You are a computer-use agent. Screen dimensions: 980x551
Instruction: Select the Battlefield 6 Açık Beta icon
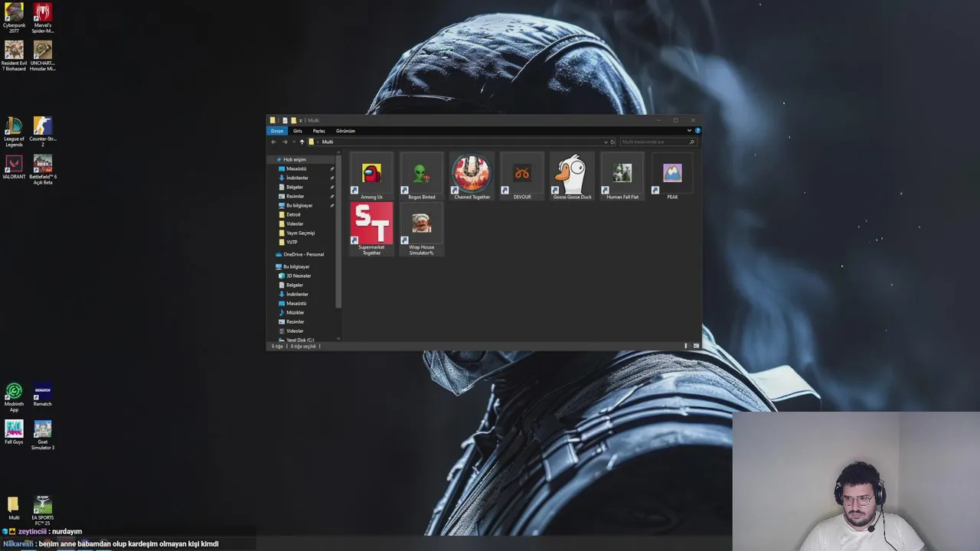[x=43, y=170]
